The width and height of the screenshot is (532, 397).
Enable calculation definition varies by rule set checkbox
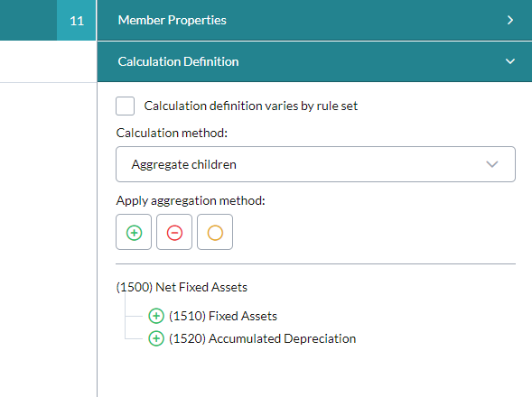(x=126, y=106)
